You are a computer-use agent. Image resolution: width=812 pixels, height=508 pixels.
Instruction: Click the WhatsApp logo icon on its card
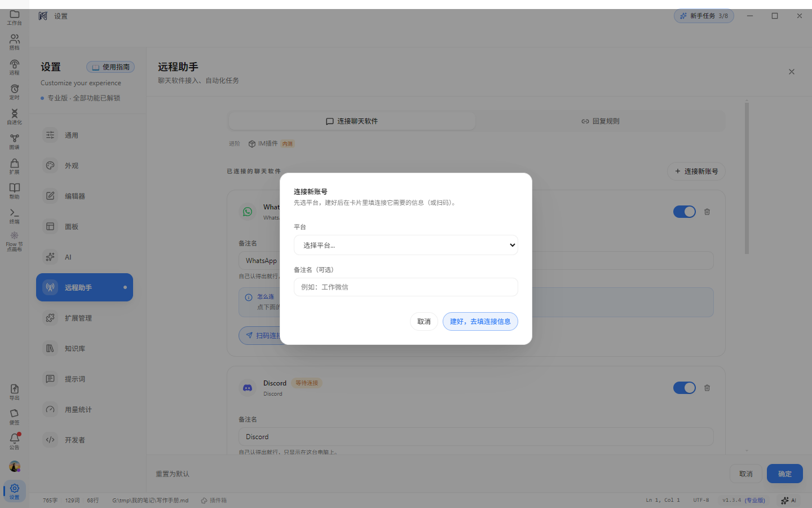[x=248, y=212]
